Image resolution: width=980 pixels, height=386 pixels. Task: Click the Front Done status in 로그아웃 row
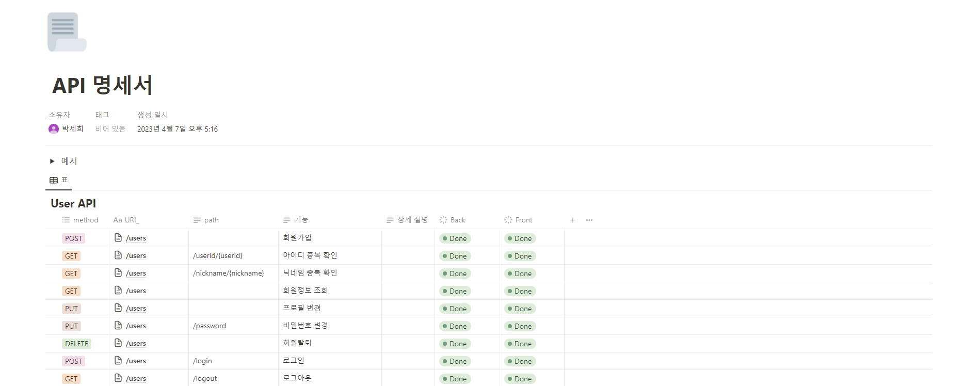(520, 379)
